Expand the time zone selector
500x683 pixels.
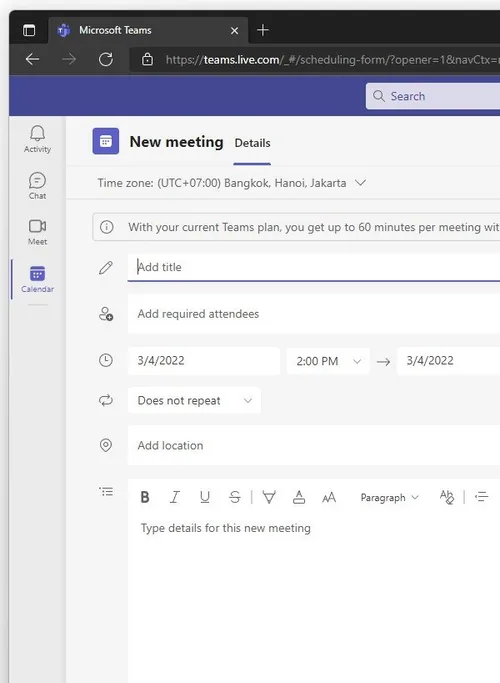click(x=361, y=183)
